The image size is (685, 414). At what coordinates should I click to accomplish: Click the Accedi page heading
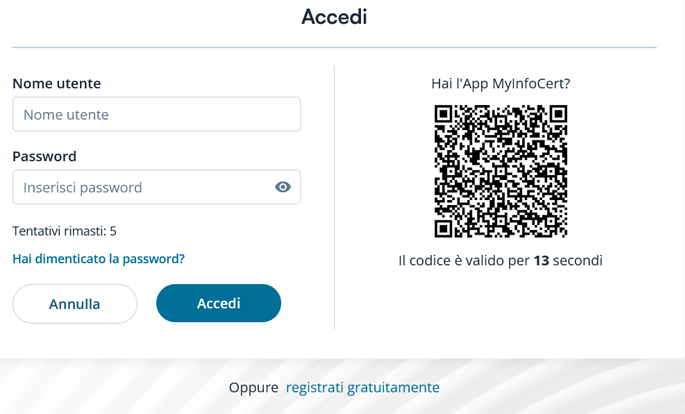pos(334,17)
